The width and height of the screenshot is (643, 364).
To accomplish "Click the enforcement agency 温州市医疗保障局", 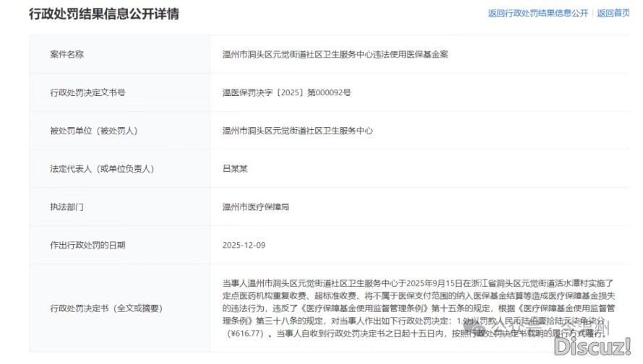I will pyautogui.click(x=256, y=207).
